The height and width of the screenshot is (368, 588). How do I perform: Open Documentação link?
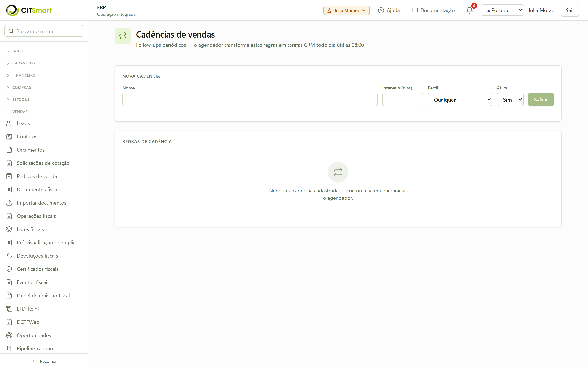click(x=433, y=10)
